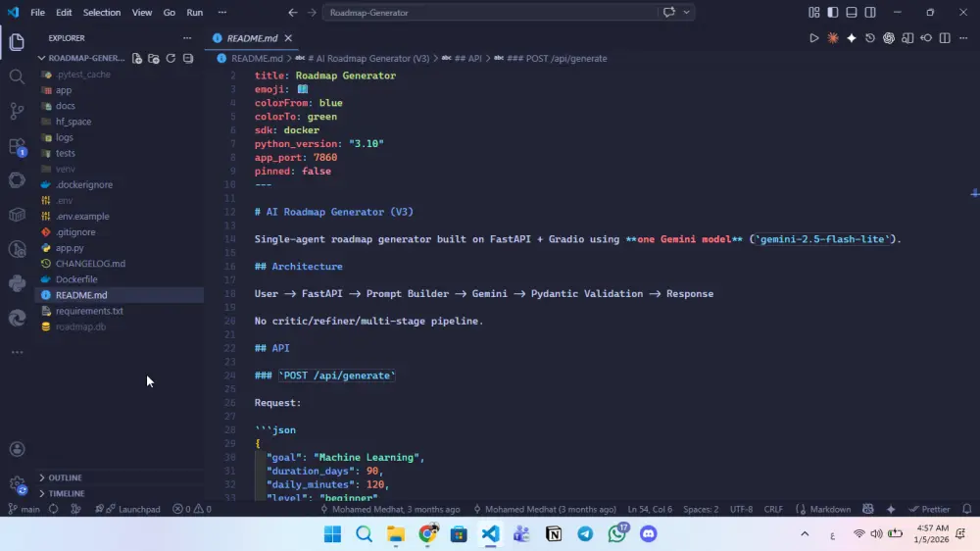The height and width of the screenshot is (551, 980).
Task: Toggle the bottom panel
Action: (852, 13)
